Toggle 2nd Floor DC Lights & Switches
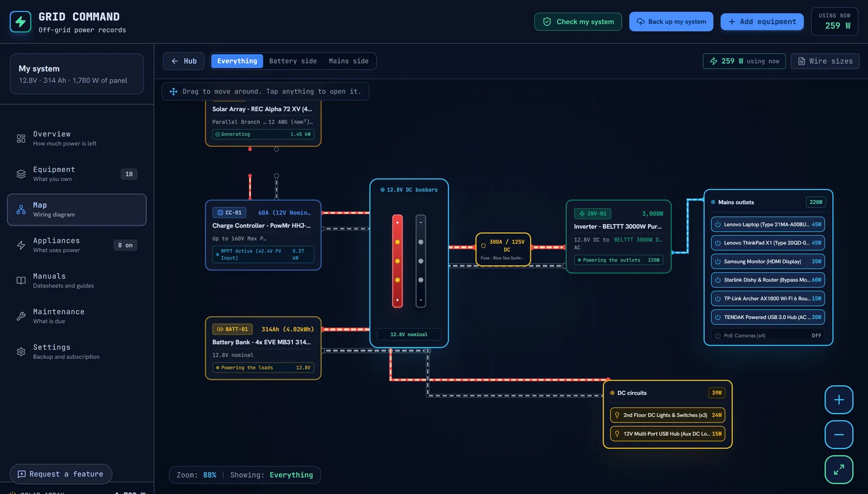This screenshot has width=868, height=494. click(667, 415)
